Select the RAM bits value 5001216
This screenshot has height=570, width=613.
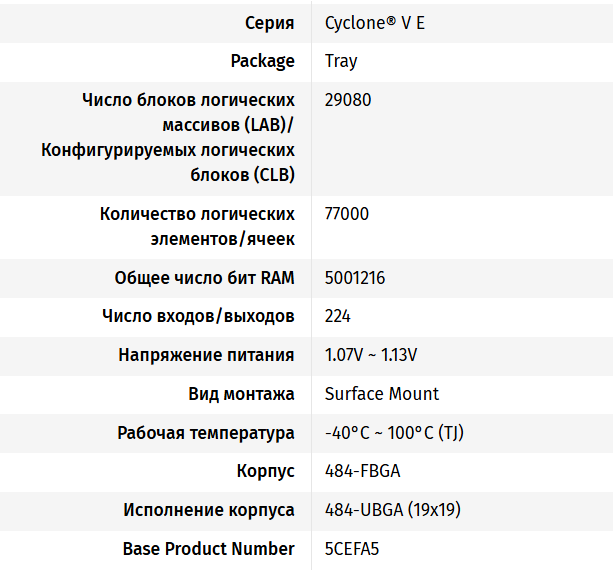click(x=355, y=278)
